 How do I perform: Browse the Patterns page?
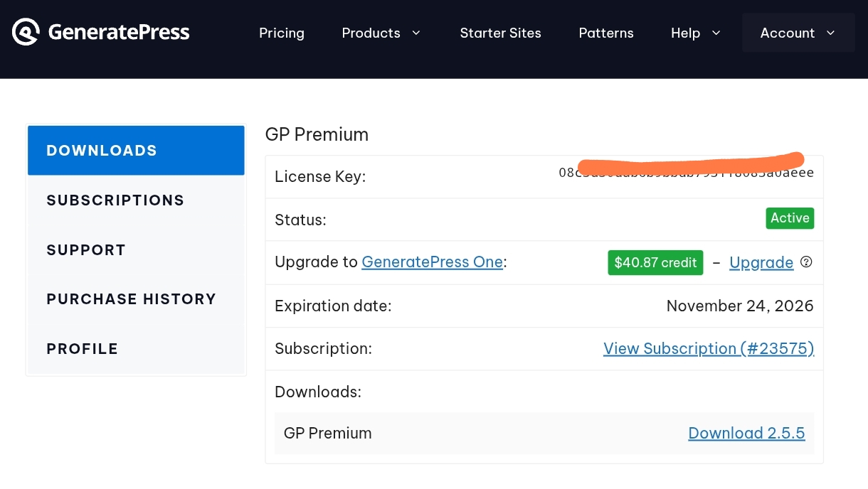(x=605, y=33)
